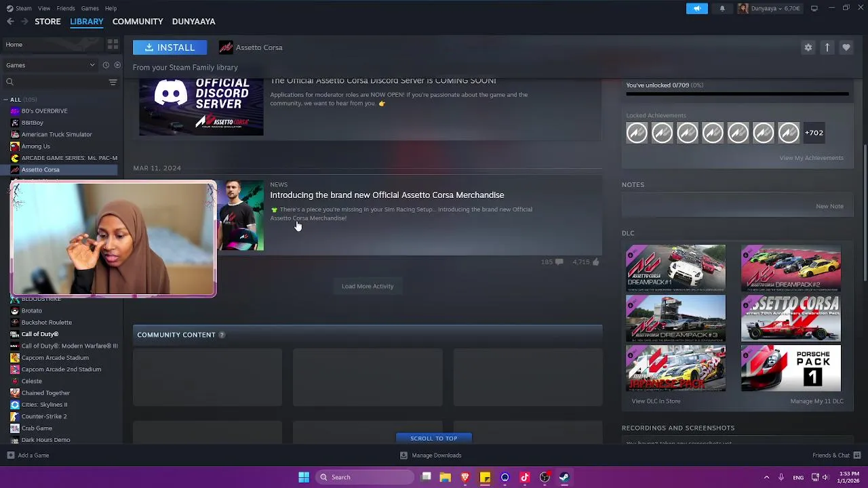Click the clock icon beside the Games dropdown
868x488 pixels.
pyautogui.click(x=106, y=65)
